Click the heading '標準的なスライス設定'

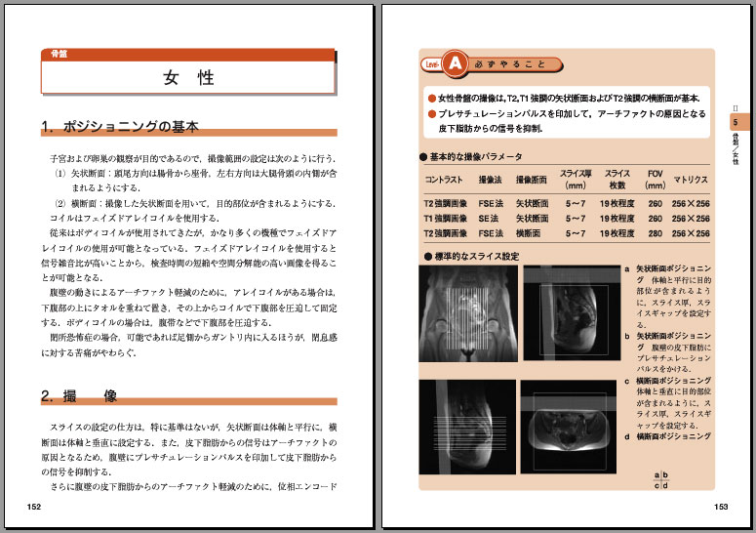pyautogui.click(x=471, y=256)
